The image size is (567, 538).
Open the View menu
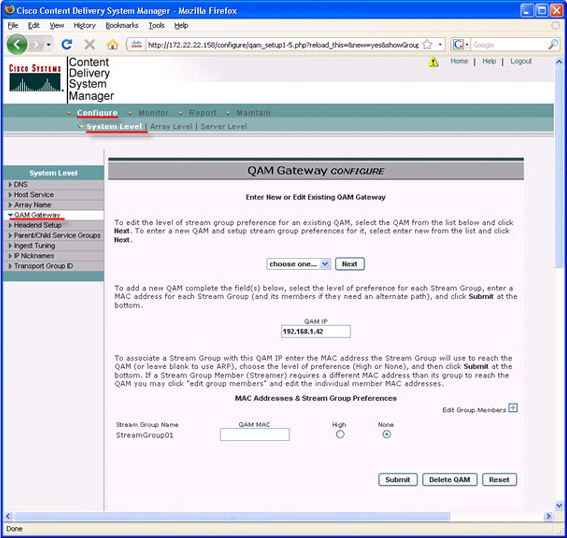pos(57,25)
